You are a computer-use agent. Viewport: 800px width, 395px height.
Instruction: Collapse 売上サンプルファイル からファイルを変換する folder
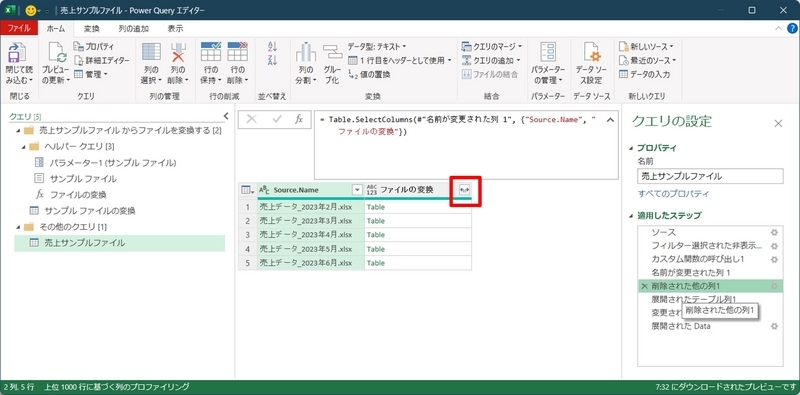point(19,131)
